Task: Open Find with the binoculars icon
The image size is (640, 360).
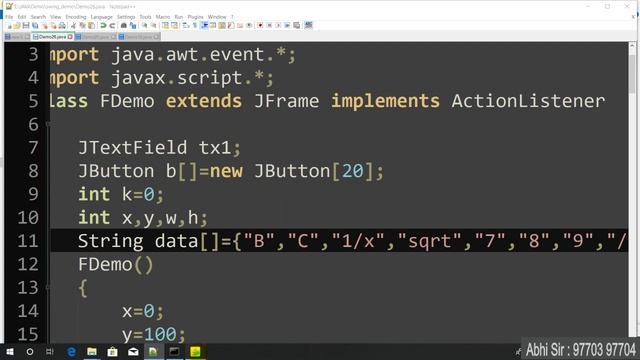Action: click(124, 26)
